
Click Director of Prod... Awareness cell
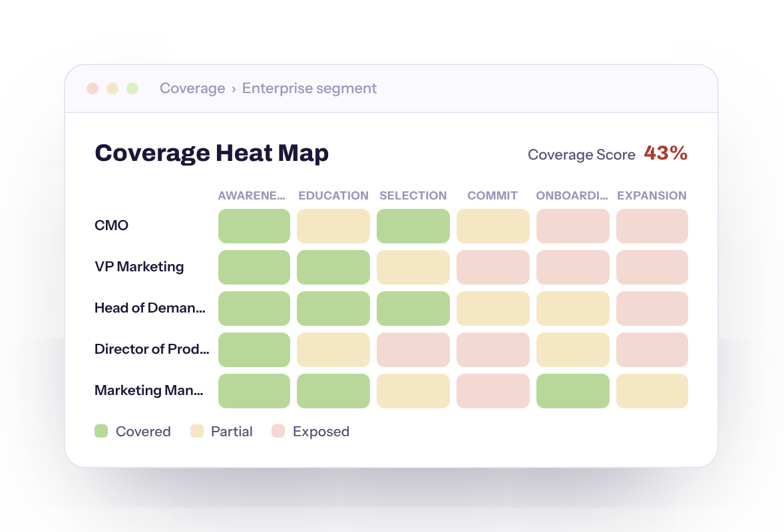pos(254,350)
